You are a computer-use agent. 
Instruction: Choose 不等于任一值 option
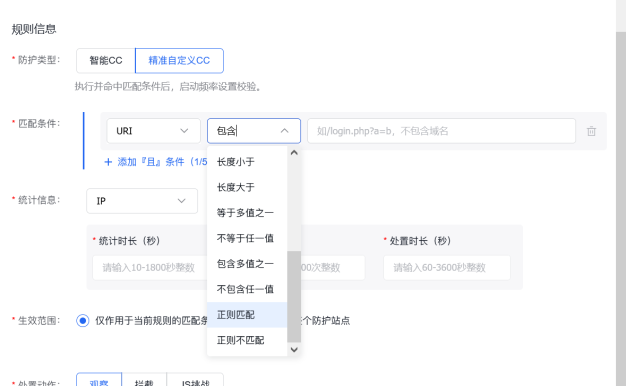[247, 238]
